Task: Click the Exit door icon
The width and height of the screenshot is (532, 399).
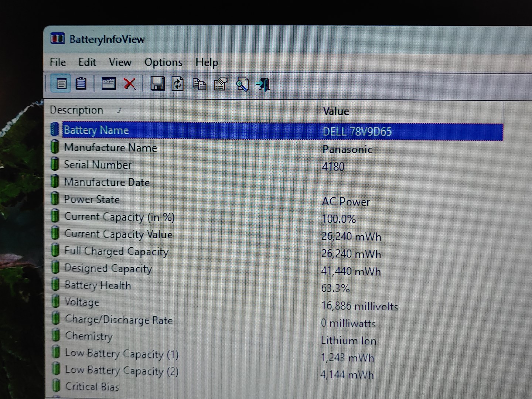Action: [x=263, y=85]
